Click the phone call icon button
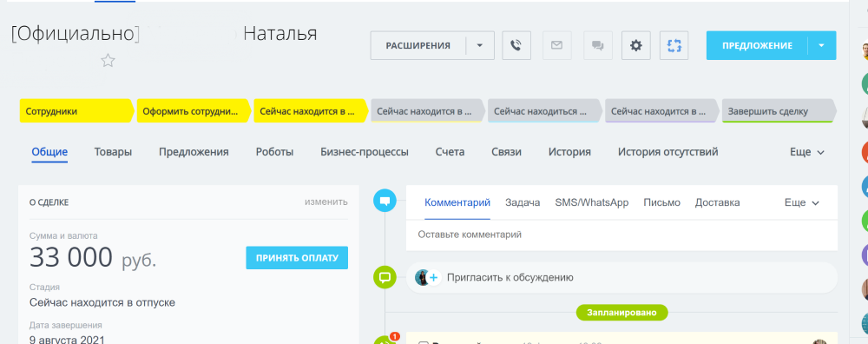 [x=516, y=45]
